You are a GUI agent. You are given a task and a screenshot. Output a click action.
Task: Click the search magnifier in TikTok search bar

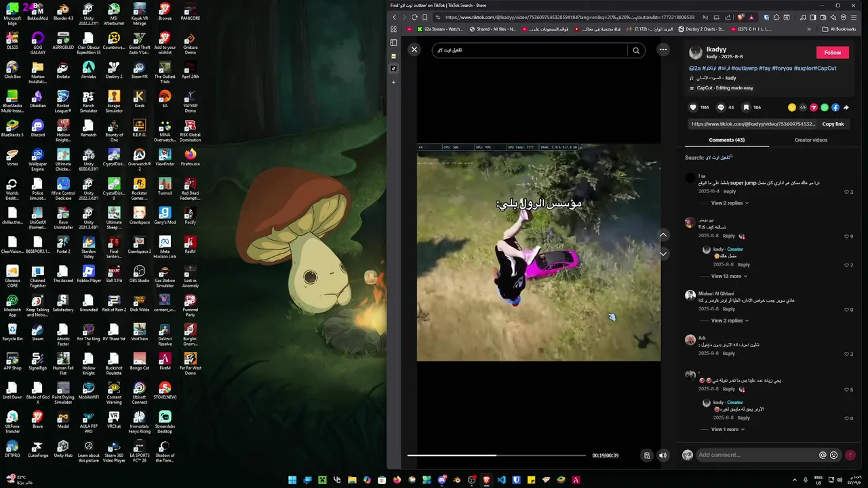(636, 50)
